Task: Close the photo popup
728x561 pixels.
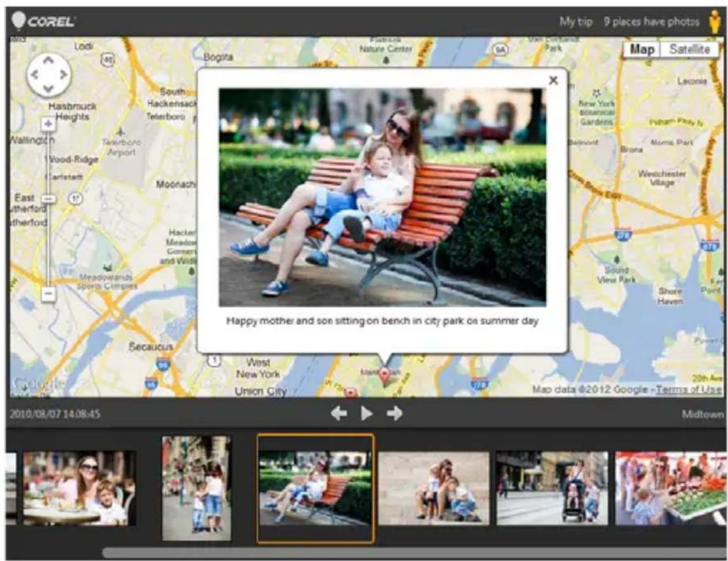Action: pyautogui.click(x=553, y=80)
